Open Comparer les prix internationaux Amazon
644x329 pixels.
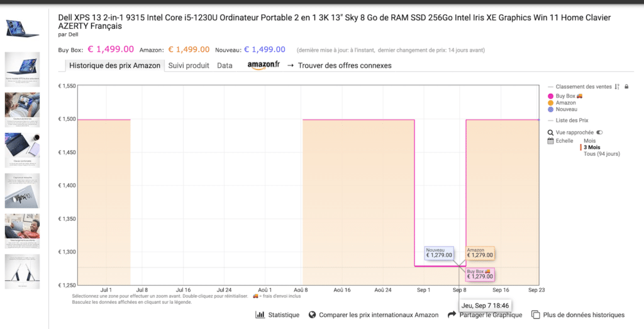click(379, 315)
